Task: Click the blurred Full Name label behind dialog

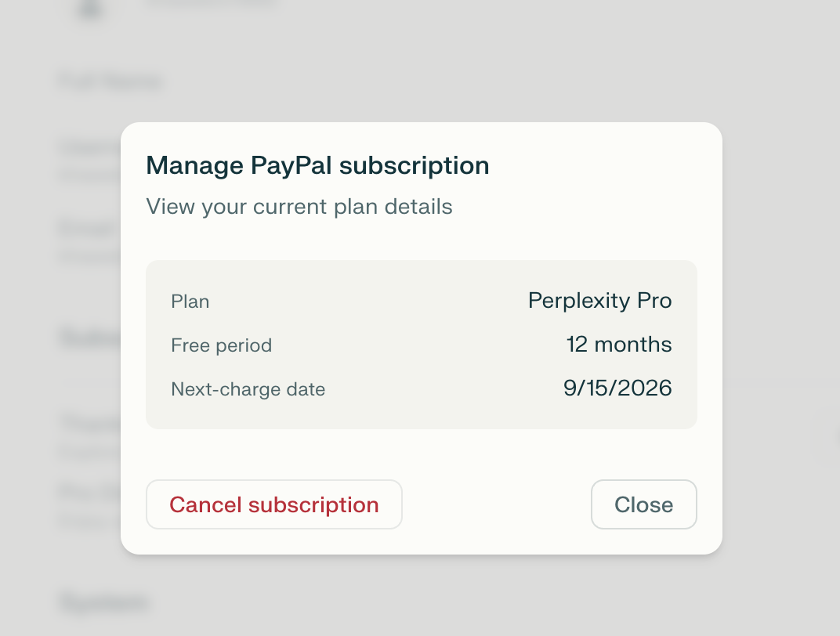Action: pyautogui.click(x=110, y=81)
